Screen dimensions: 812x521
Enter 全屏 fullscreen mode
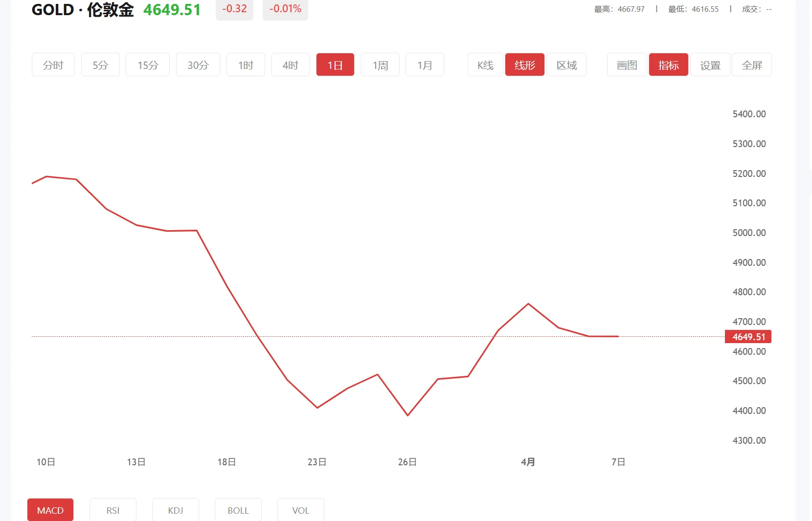point(752,65)
